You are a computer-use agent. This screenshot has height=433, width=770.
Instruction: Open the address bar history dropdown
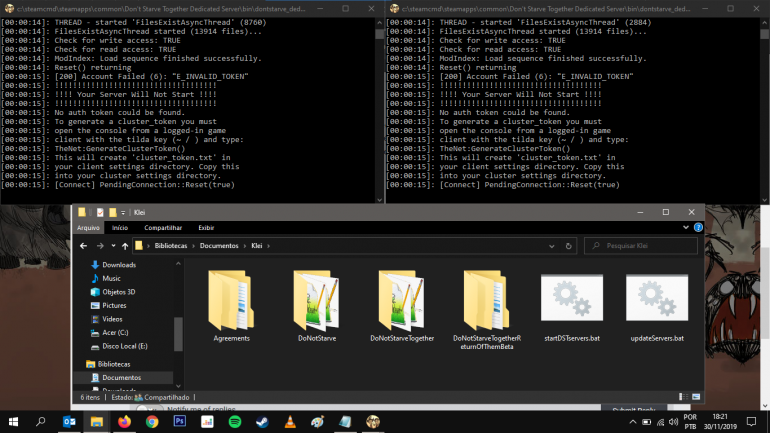[551, 246]
